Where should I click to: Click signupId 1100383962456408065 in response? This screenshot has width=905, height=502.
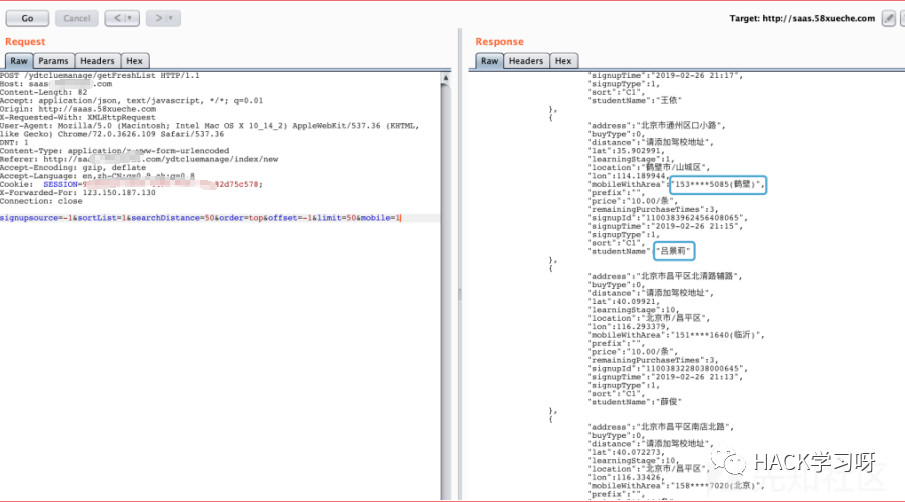point(667,218)
